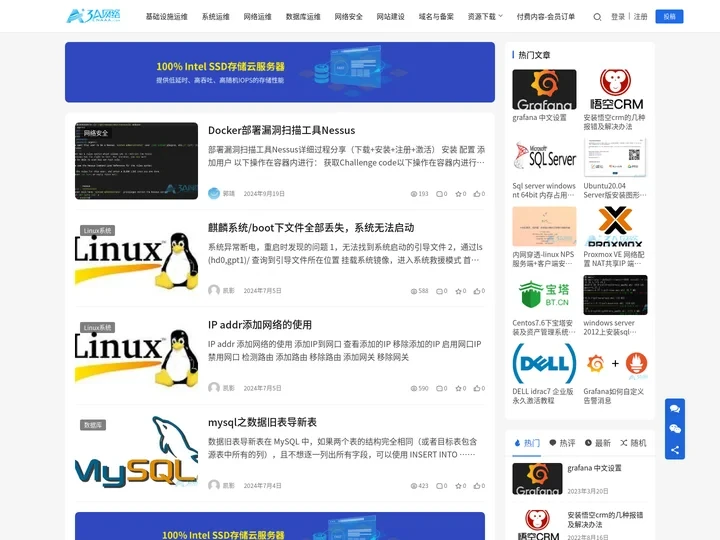Image resolution: width=720 pixels, height=540 pixels.
Task: Open DELL idrac7 thumbnail
Action: pyautogui.click(x=544, y=363)
